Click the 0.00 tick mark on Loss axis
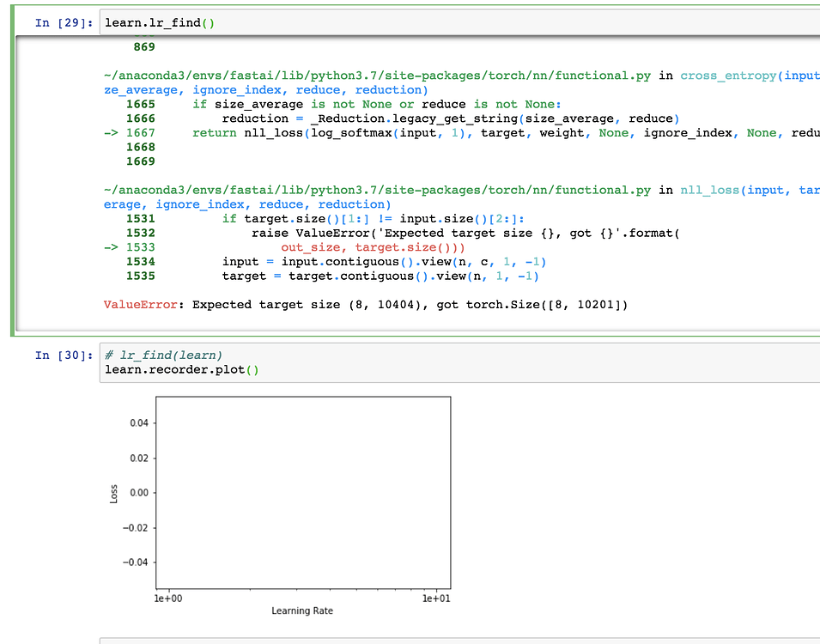This screenshot has width=820, height=644. point(140,493)
